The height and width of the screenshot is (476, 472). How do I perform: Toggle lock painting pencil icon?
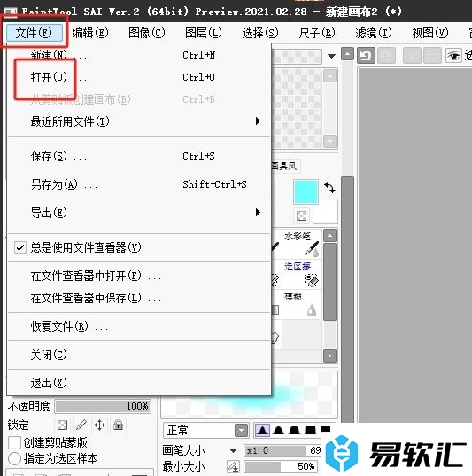click(81, 425)
